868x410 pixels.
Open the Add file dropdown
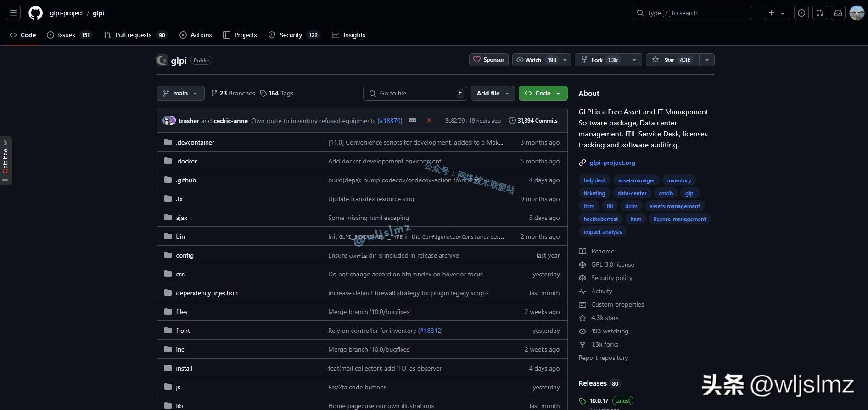coord(493,93)
